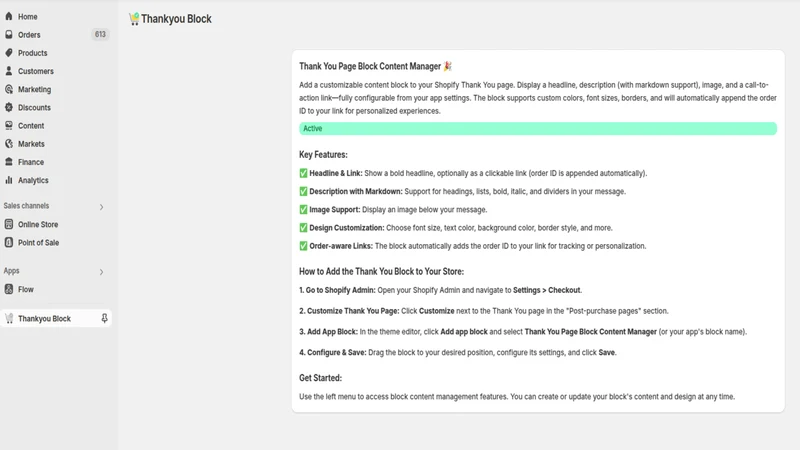This screenshot has height=450, width=800.
Task: Click the Point of Sale icon
Action: pos(9,242)
